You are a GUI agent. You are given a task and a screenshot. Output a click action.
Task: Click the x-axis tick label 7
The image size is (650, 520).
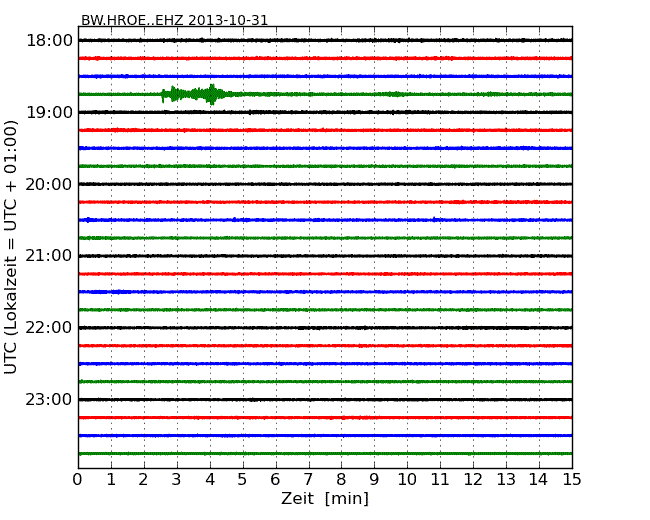point(308,480)
